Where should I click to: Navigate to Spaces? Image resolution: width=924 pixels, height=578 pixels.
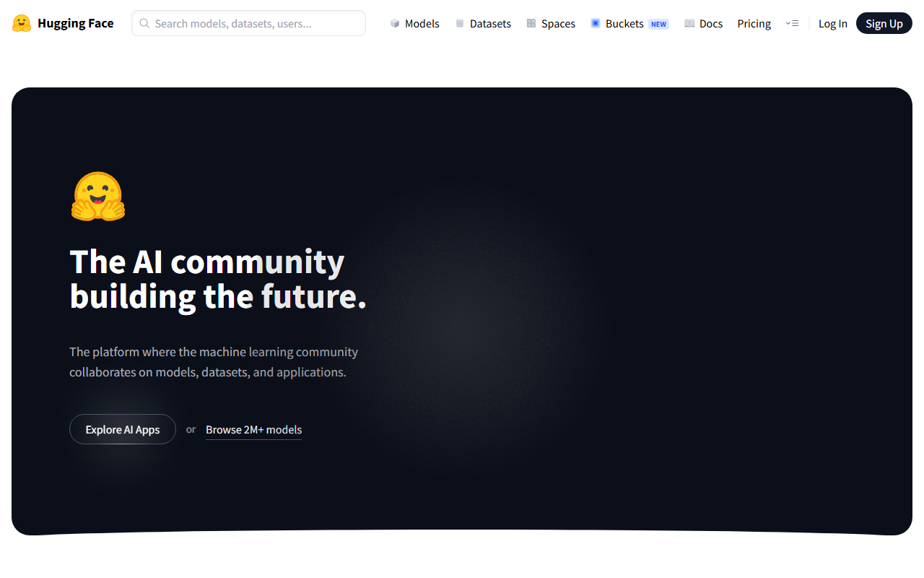[551, 23]
